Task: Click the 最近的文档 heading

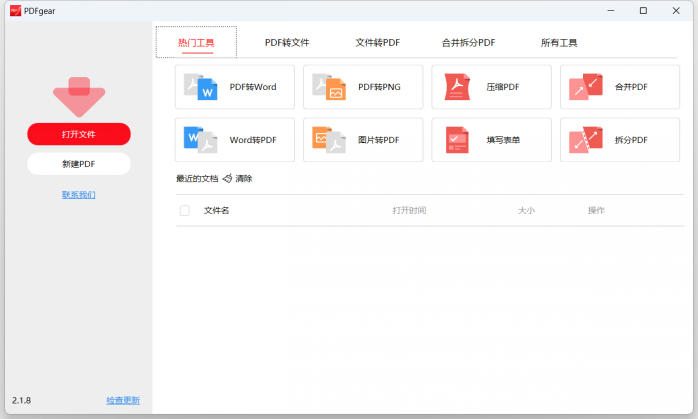Action: (x=197, y=179)
